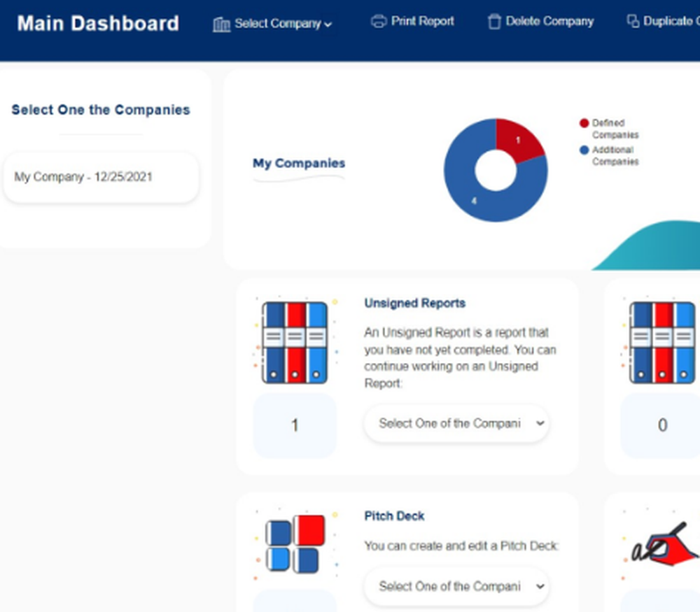The image size is (700, 612).
Task: Click the count box showing 0
Action: 662,425
